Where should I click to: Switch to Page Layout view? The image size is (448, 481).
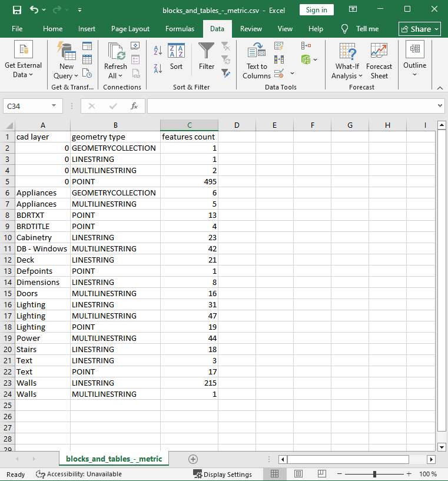point(298,474)
